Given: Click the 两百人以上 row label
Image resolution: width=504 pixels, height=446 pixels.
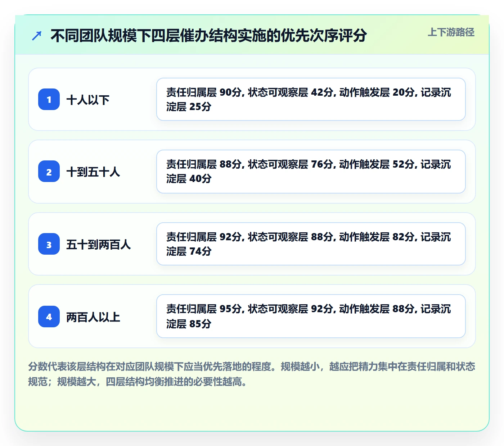Looking at the screenshot, I should point(93,317).
